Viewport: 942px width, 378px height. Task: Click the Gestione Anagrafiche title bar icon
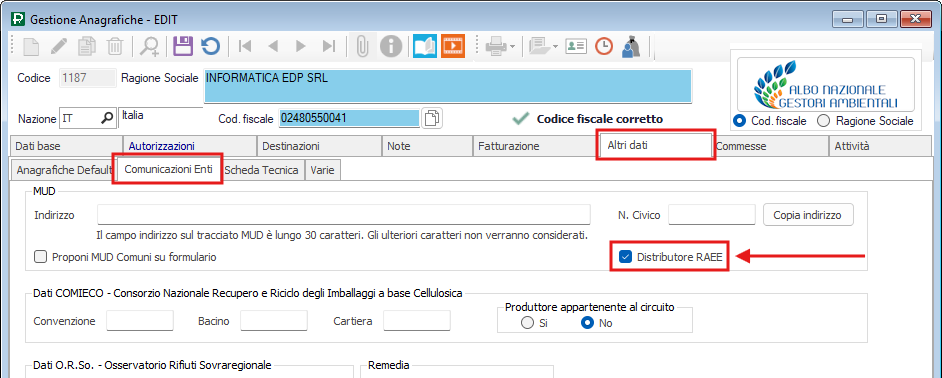coord(18,19)
